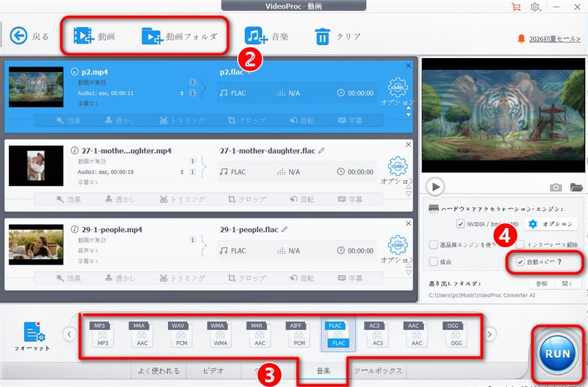Open the settings gear in title bar
The height and width of the screenshot is (387, 588).
click(535, 7)
